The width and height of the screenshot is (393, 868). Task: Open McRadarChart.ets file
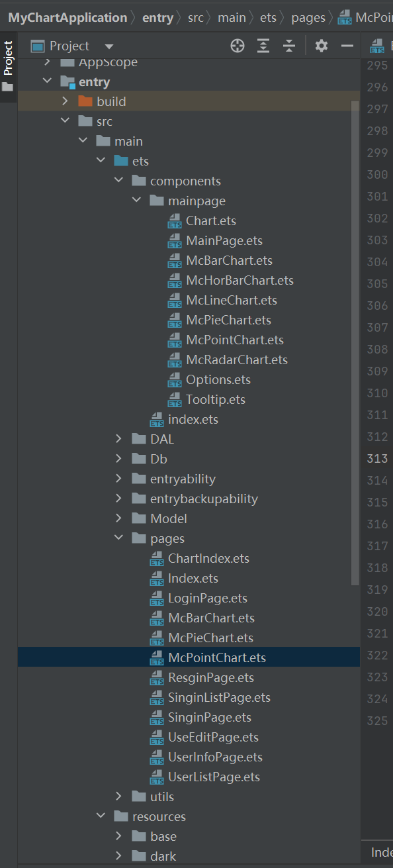coord(237,360)
